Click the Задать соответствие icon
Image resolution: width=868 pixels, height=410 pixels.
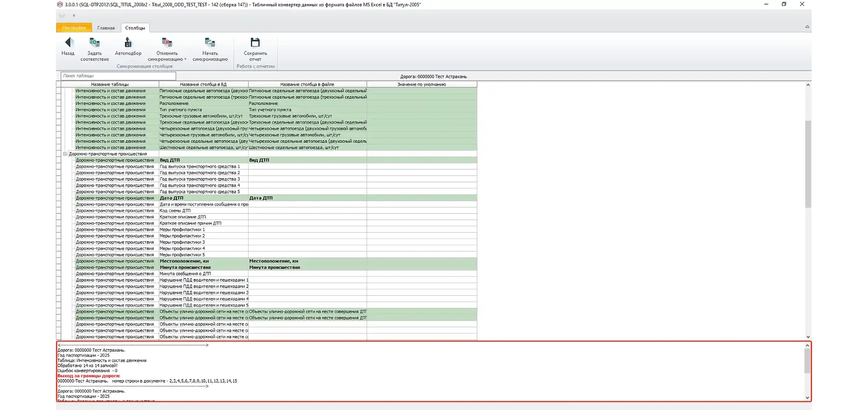(94, 43)
